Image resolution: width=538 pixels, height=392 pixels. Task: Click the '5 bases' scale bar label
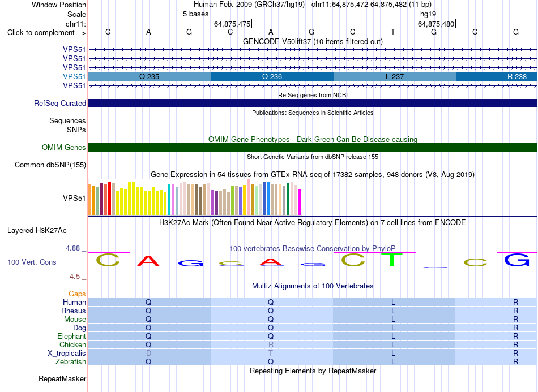coord(195,14)
